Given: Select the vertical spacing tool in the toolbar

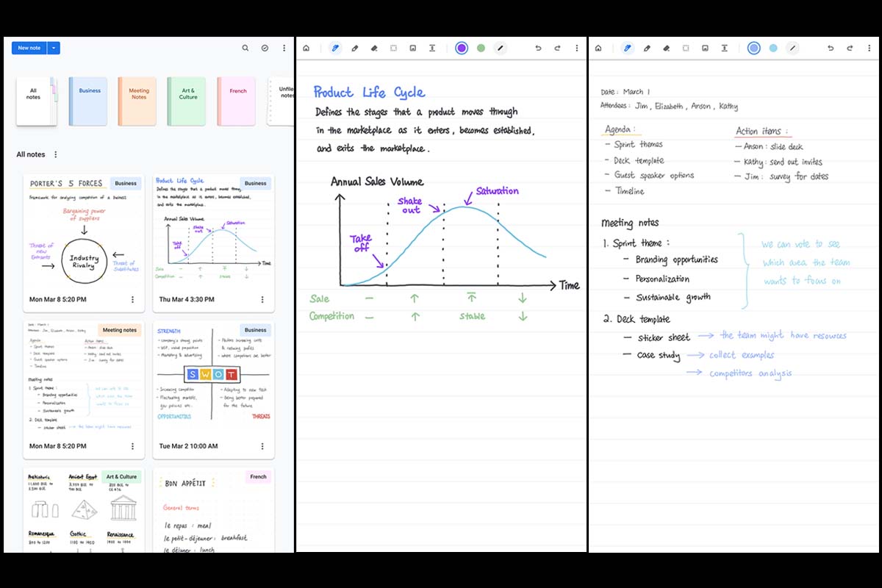Looking at the screenshot, I should (433, 48).
